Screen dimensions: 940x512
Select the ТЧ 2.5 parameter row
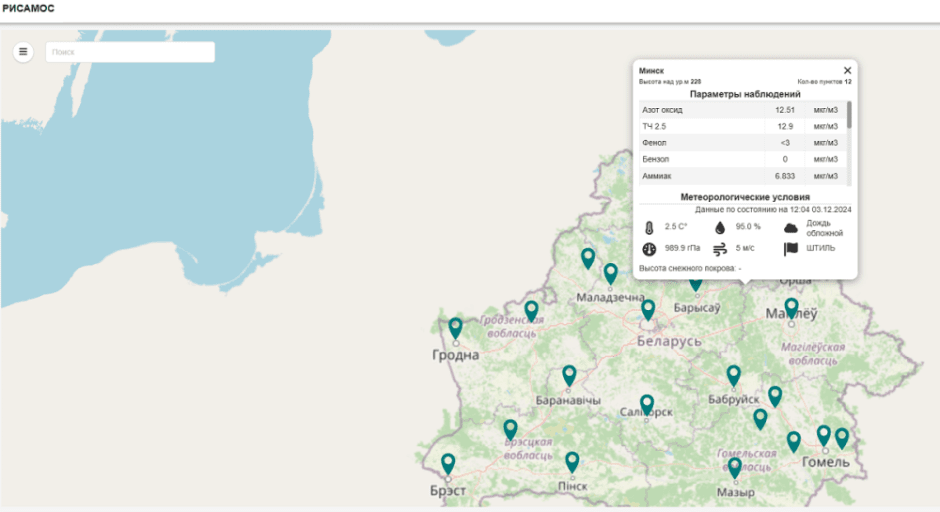[741, 127]
